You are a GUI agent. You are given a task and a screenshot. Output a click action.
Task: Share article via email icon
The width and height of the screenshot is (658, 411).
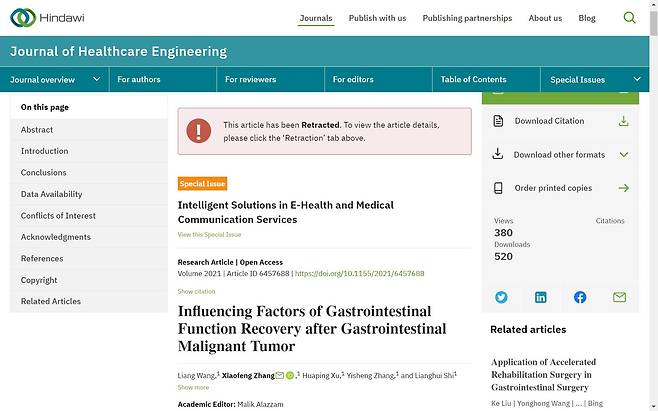619,297
